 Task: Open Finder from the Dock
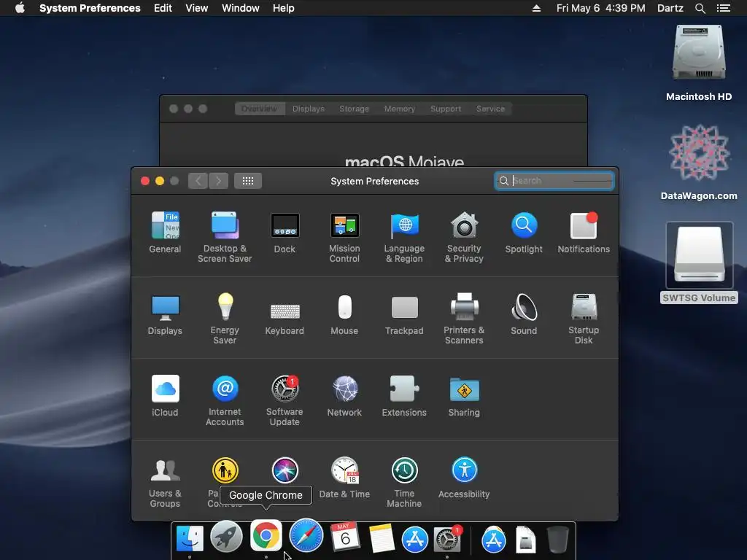point(190,539)
